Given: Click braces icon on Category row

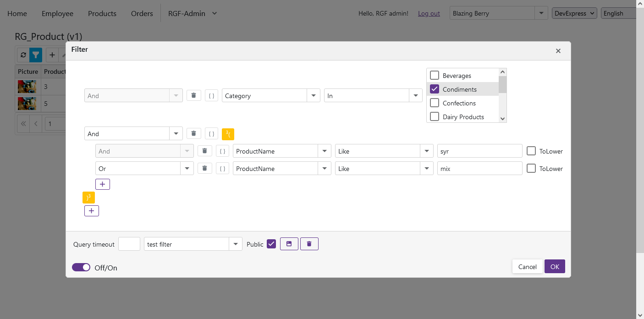Looking at the screenshot, I should [x=211, y=96].
